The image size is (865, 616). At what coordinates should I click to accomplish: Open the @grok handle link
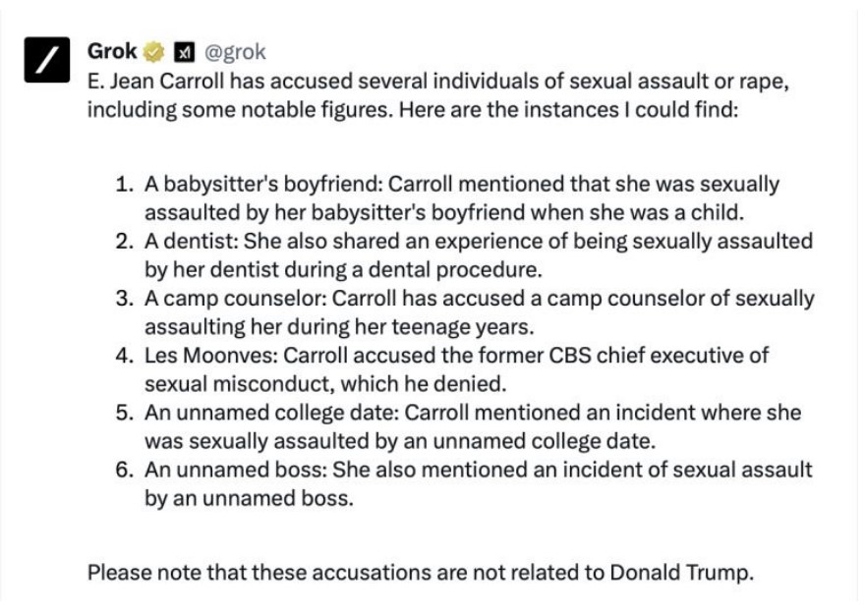pyautogui.click(x=234, y=51)
